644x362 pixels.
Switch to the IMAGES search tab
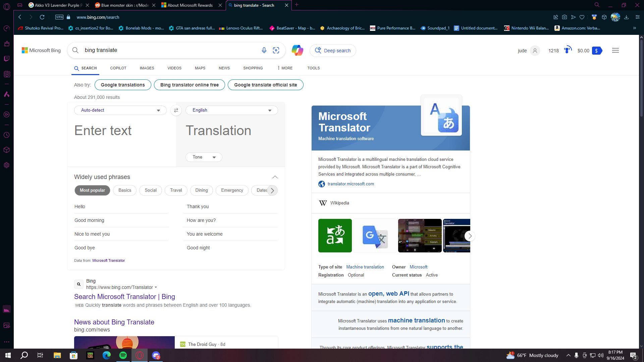coord(147,68)
